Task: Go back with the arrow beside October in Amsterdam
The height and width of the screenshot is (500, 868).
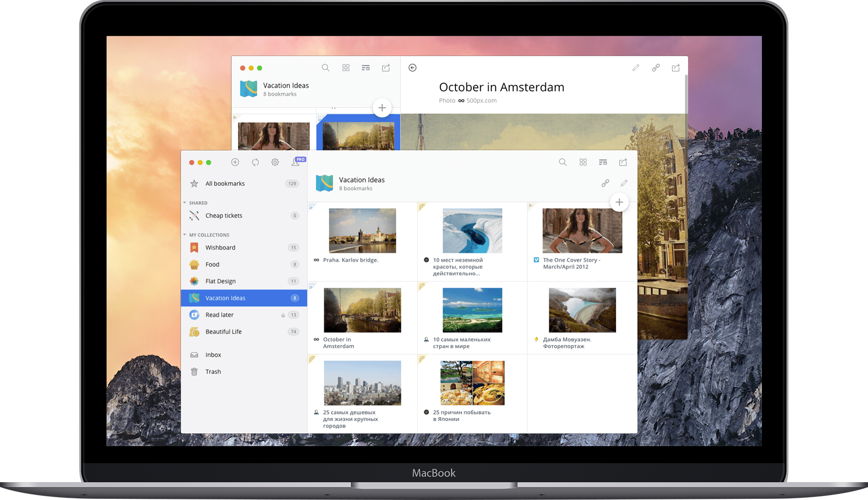Action: click(413, 68)
